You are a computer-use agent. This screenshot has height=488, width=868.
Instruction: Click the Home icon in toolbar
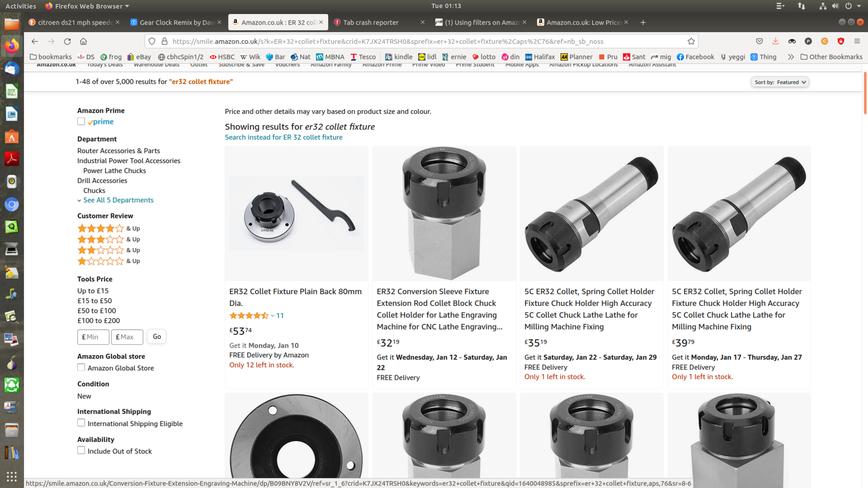(x=83, y=41)
